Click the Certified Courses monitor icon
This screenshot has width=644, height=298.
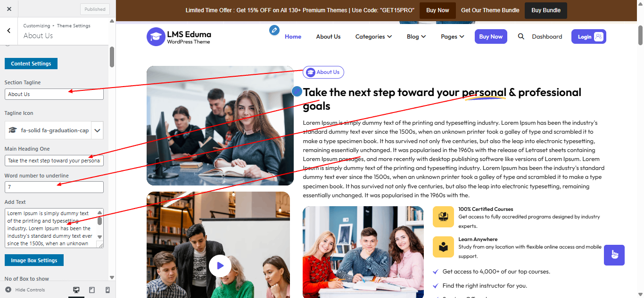[x=443, y=217]
